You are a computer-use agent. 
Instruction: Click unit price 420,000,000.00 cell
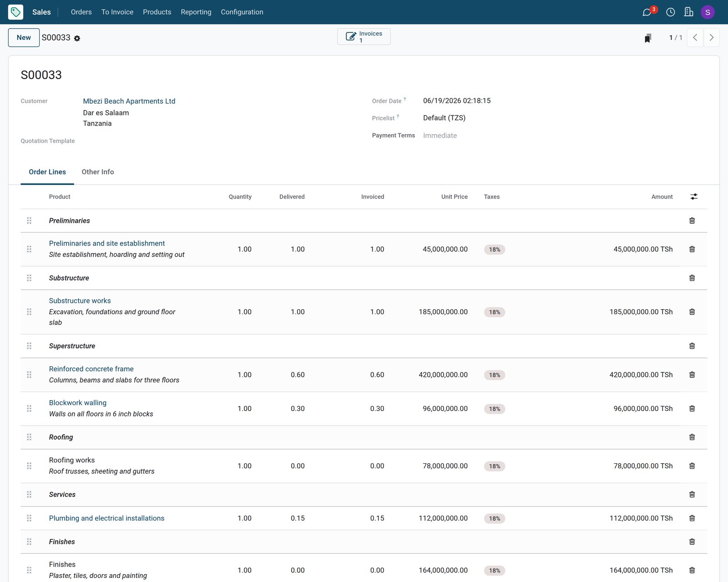pyautogui.click(x=443, y=375)
